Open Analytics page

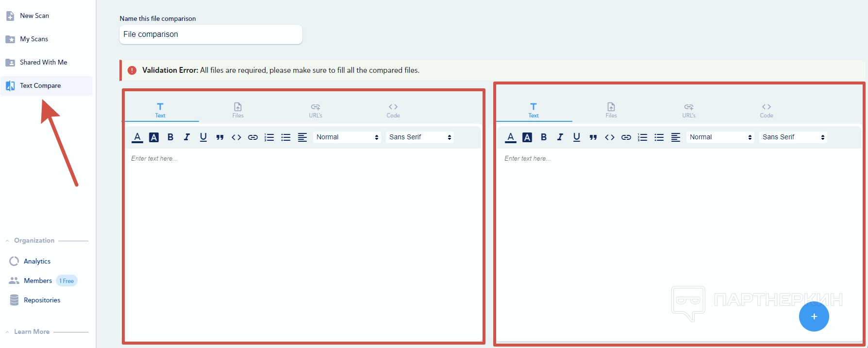point(30,261)
